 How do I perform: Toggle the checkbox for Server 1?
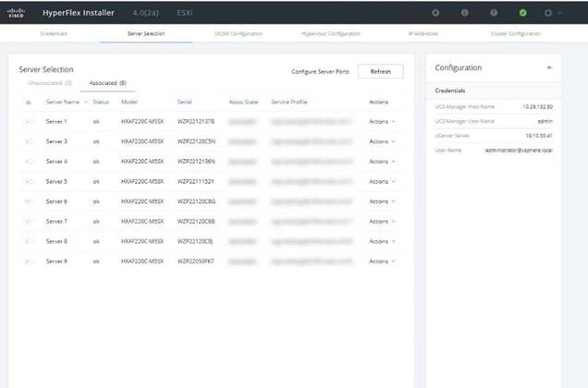tap(29, 121)
